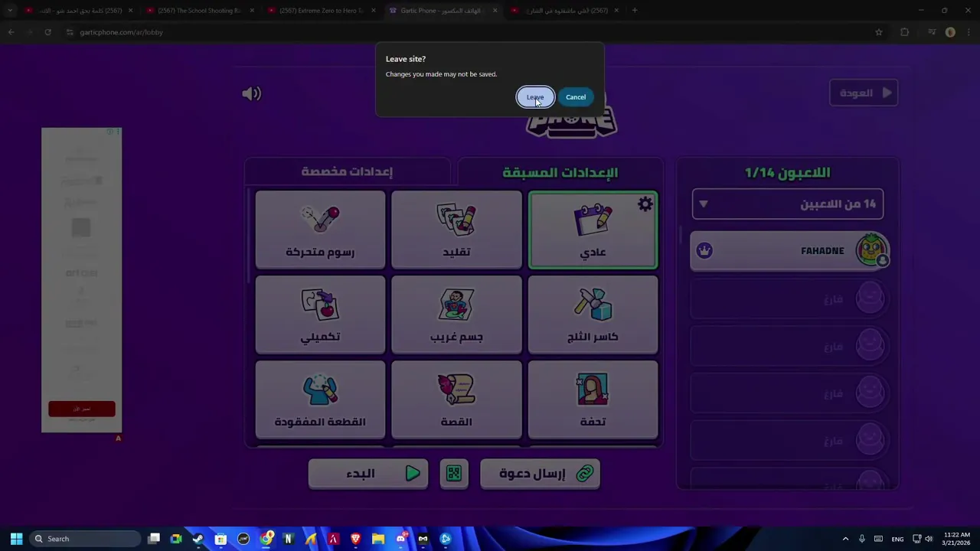Select the تحفة game mode
The image size is (980, 551).
[x=593, y=400]
